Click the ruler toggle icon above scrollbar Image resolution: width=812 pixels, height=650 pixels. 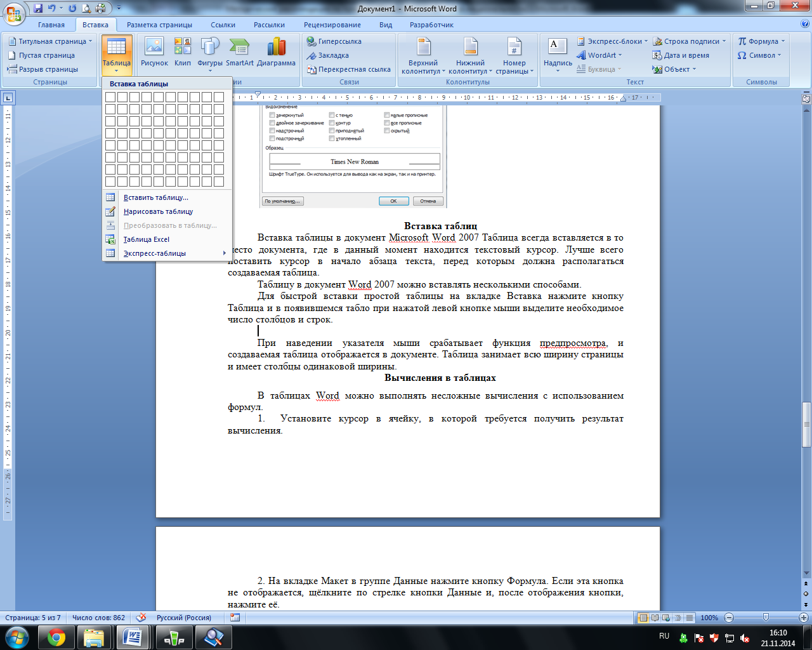(806, 98)
